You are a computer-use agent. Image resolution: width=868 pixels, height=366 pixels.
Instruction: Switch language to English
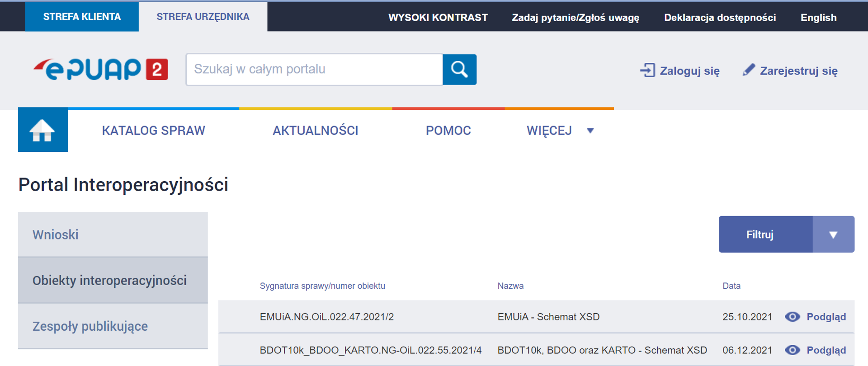[818, 18]
